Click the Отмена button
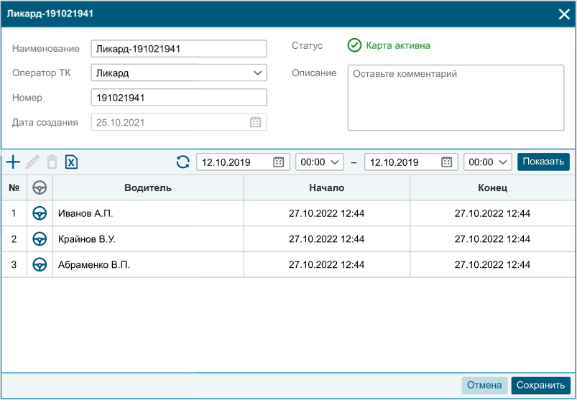 484,385
